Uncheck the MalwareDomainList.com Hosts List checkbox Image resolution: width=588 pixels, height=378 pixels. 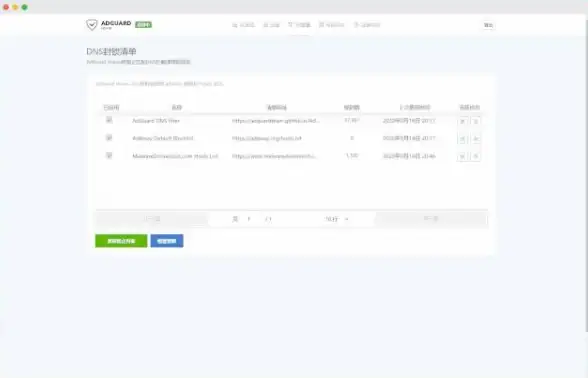point(109,155)
